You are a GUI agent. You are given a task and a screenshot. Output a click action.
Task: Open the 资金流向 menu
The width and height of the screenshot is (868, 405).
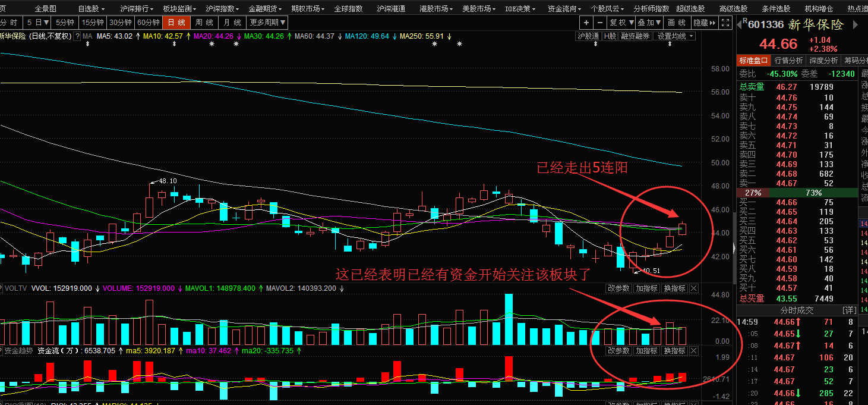(x=564, y=9)
